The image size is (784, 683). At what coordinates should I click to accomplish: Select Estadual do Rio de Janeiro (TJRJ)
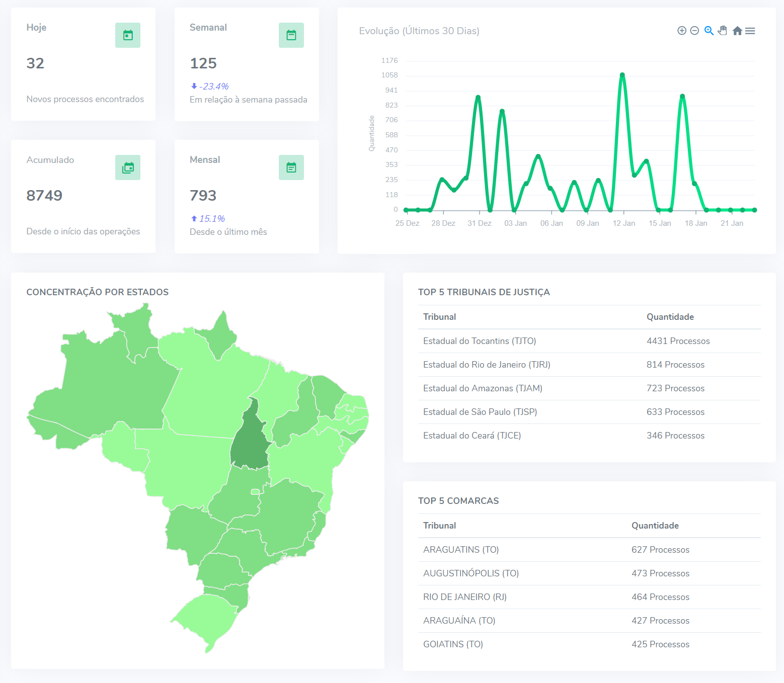click(x=486, y=365)
